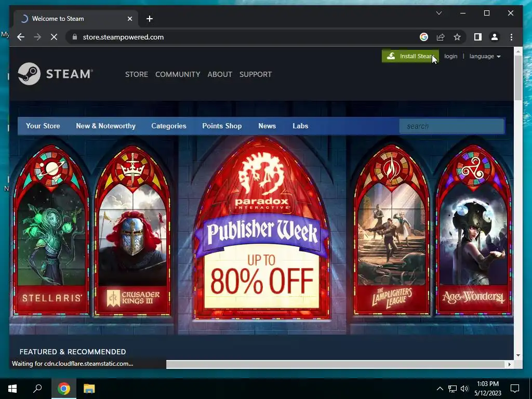Open the language dropdown
Screen dimensions: 532x399
(485, 56)
